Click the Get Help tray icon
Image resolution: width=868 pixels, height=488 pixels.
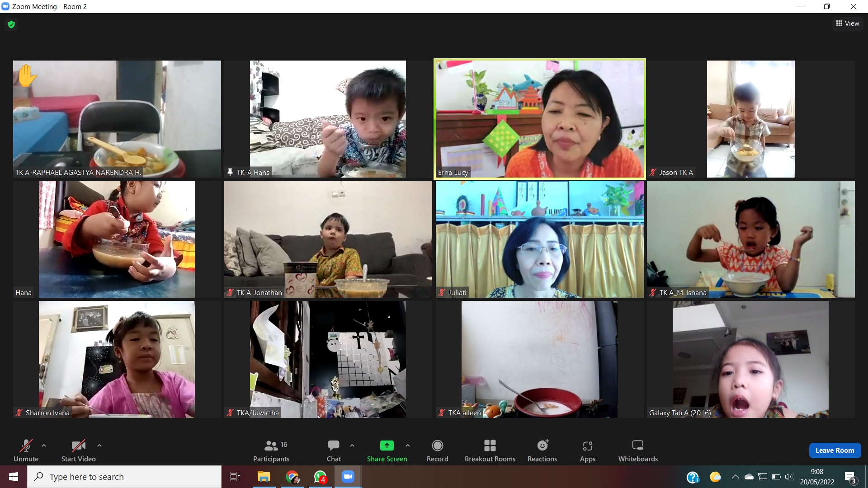click(x=693, y=477)
